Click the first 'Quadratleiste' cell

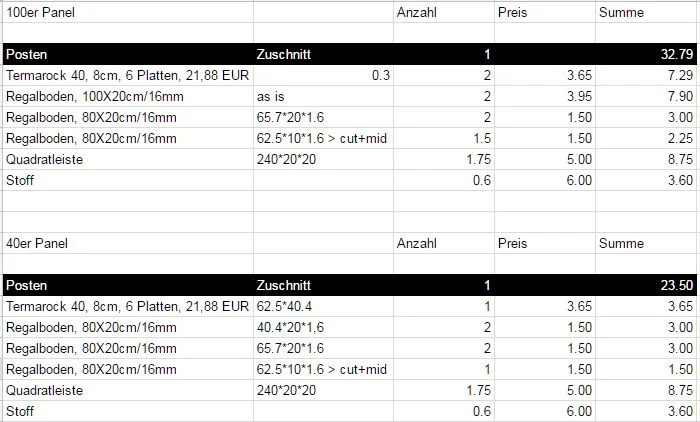(128, 159)
